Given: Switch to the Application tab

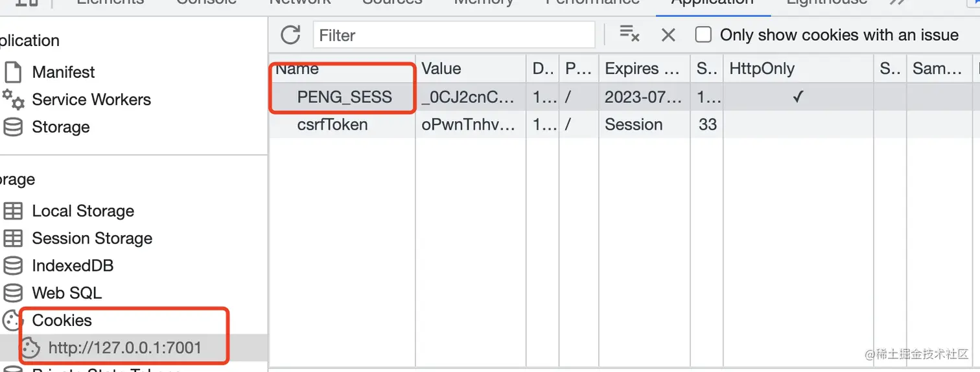Looking at the screenshot, I should [x=712, y=3].
